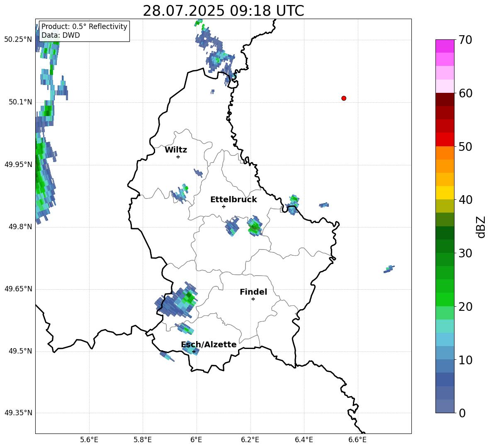Click the Findel station cross marker

pyautogui.click(x=253, y=299)
